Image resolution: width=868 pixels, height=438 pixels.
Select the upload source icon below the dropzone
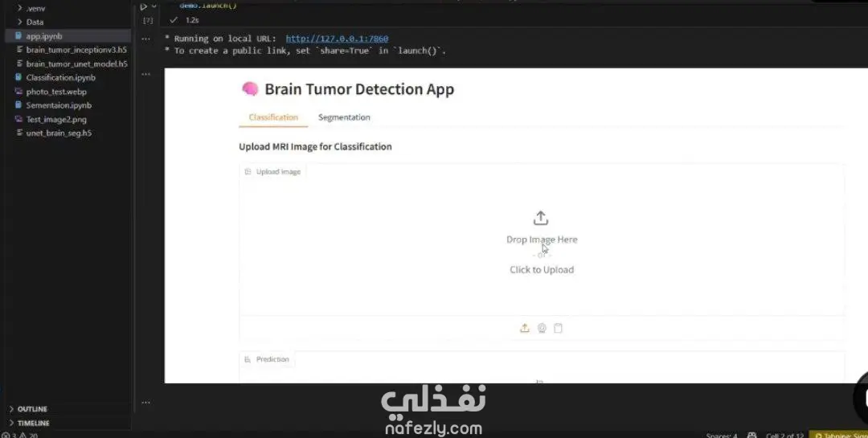[525, 329]
